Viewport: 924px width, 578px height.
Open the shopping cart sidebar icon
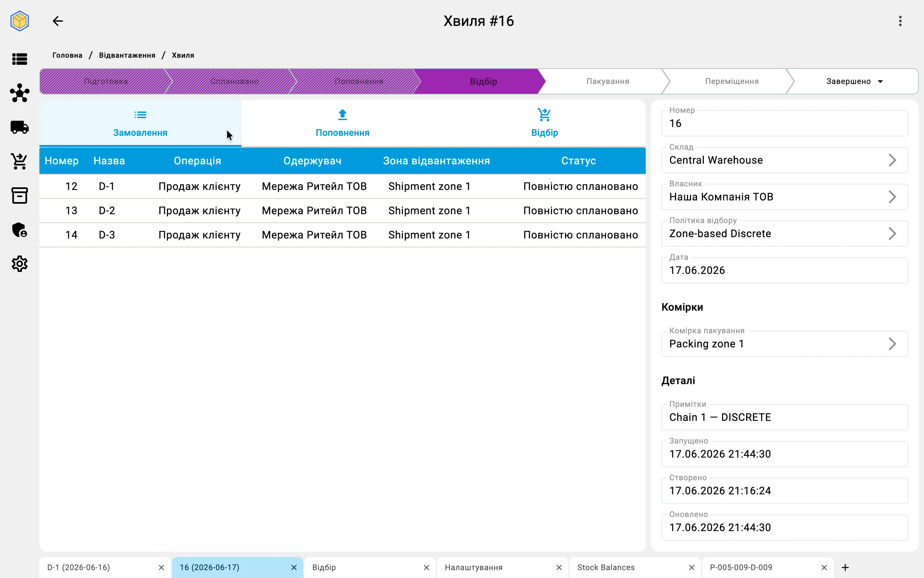coord(19,161)
